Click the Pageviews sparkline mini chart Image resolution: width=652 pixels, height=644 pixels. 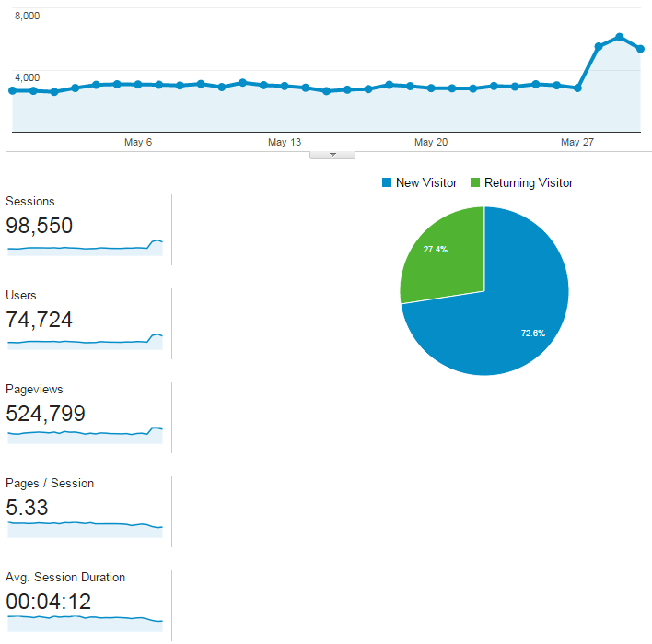pyautogui.click(x=85, y=435)
